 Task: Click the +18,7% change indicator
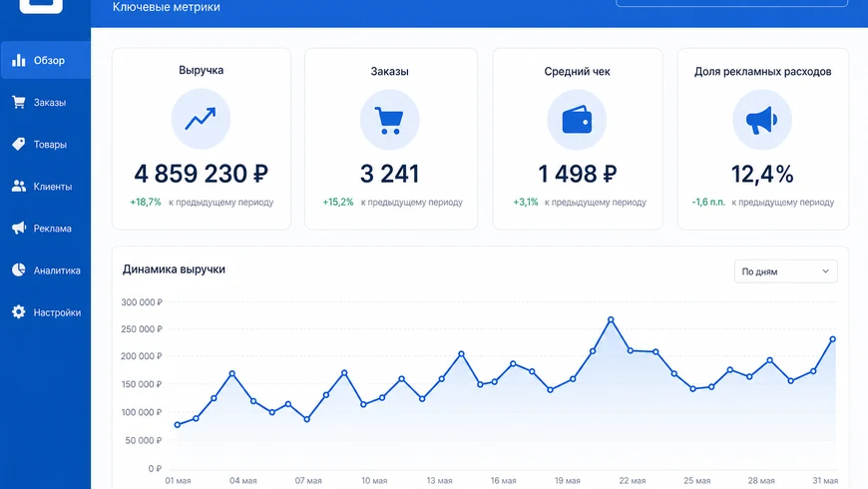pyautogui.click(x=146, y=203)
